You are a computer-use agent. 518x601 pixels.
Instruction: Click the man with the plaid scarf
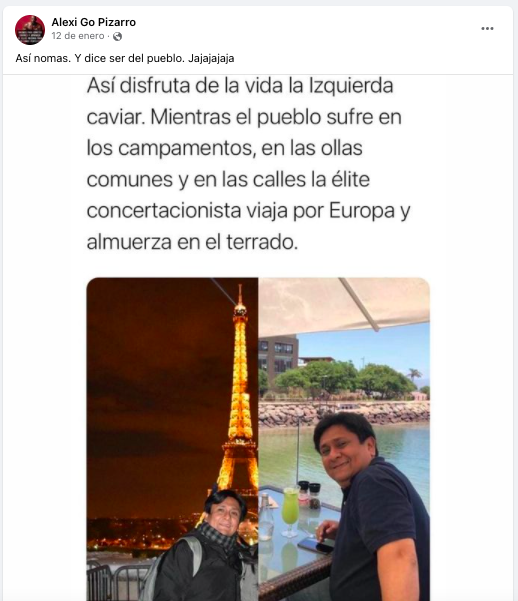(x=207, y=548)
